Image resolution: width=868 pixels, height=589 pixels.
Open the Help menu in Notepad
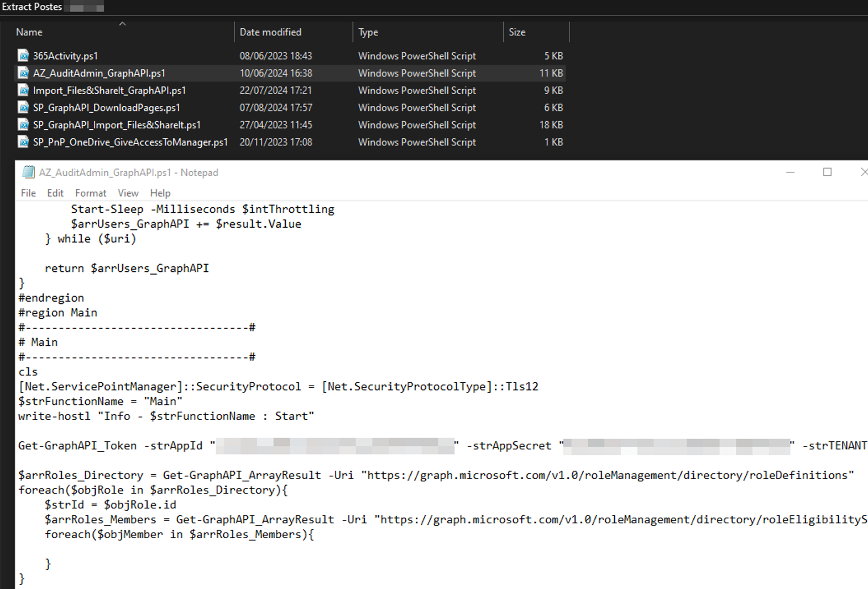coord(160,193)
